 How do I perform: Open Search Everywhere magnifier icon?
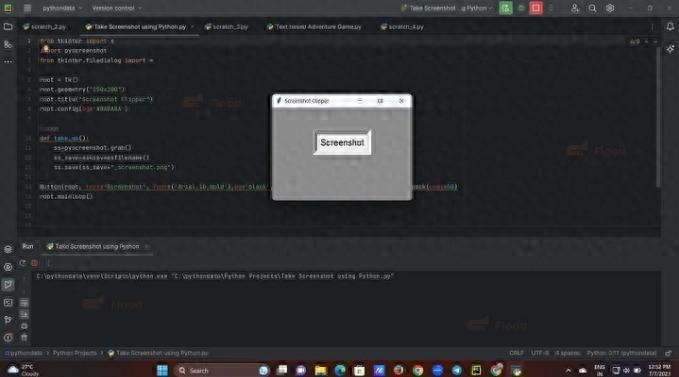592,8
